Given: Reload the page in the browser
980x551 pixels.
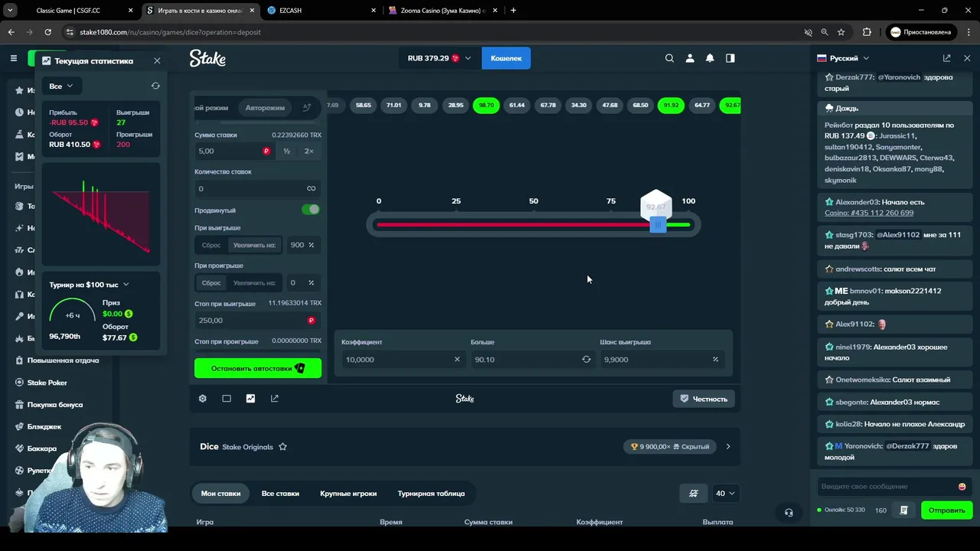Looking at the screenshot, I should 47,32.
